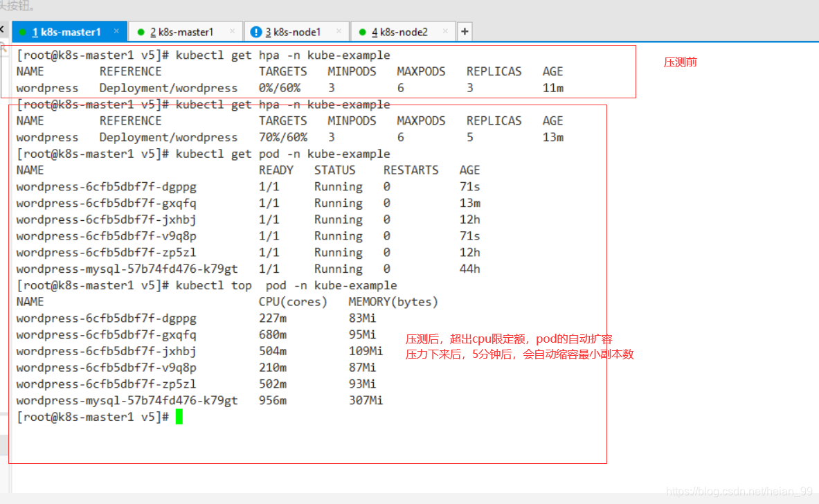Click the '227m' CPU value
The image size is (819, 504).
coord(273,318)
